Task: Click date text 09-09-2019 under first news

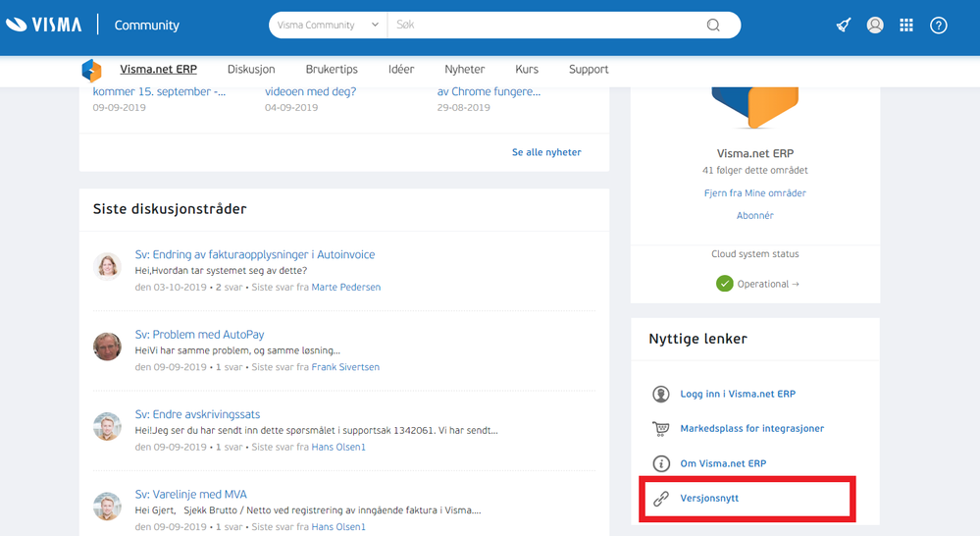Action: 120,108
